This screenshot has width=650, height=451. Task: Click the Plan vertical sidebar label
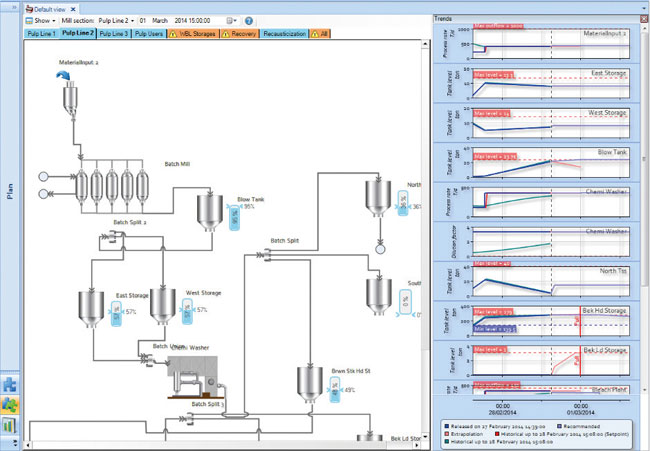[x=9, y=190]
